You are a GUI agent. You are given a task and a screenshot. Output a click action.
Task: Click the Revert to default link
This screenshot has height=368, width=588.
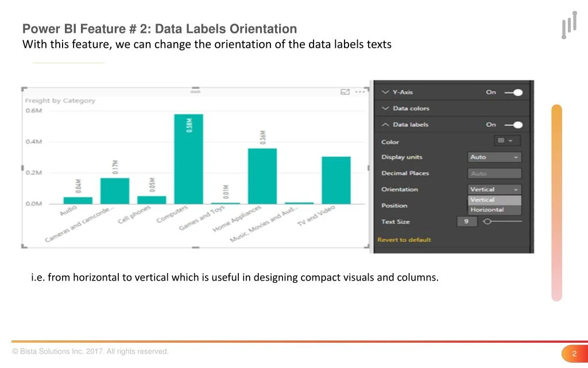point(403,240)
